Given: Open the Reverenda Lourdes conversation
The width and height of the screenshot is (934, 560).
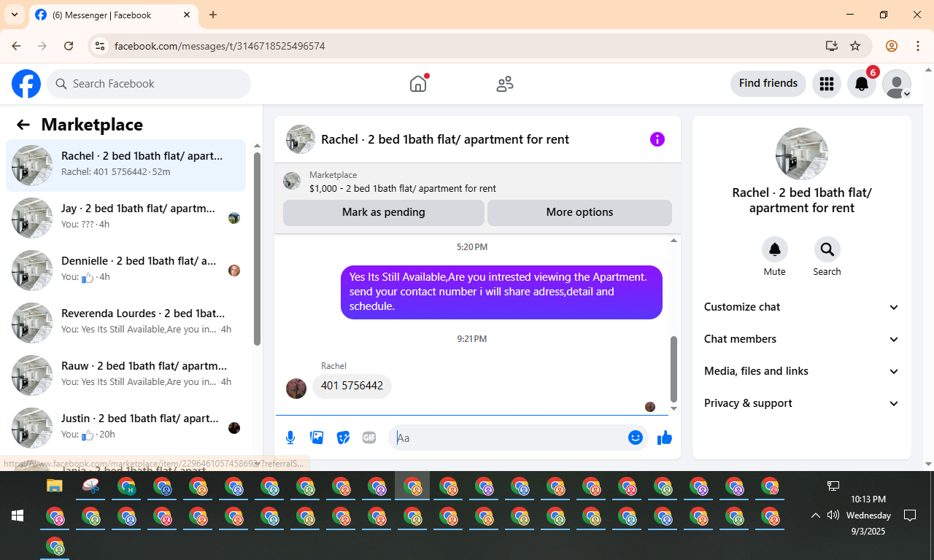Looking at the screenshot, I should (x=126, y=323).
